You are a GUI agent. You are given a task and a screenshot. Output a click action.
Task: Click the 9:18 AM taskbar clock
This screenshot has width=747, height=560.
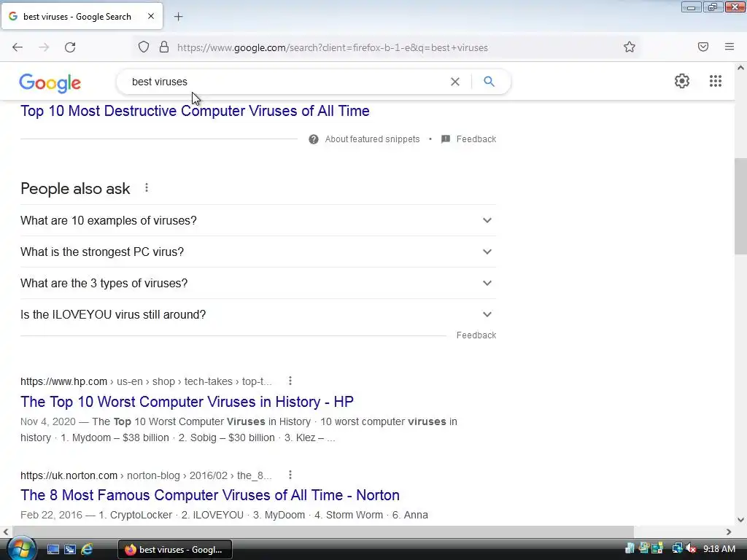[x=719, y=548]
